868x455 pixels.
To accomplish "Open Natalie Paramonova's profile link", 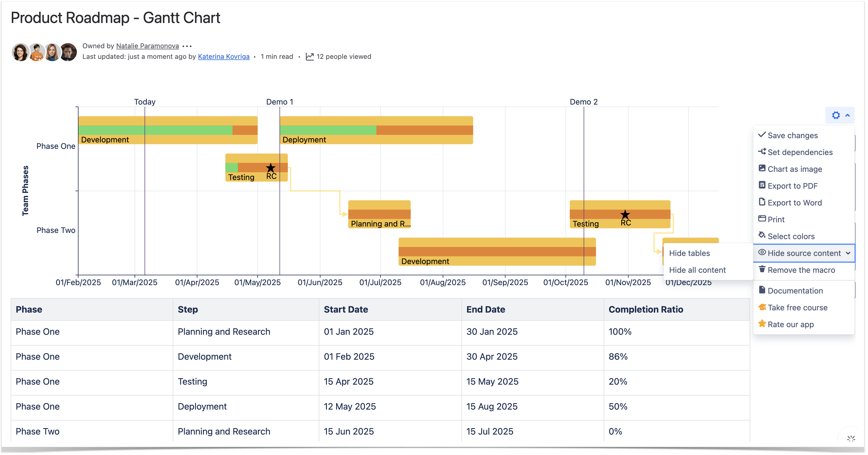I will pos(147,46).
